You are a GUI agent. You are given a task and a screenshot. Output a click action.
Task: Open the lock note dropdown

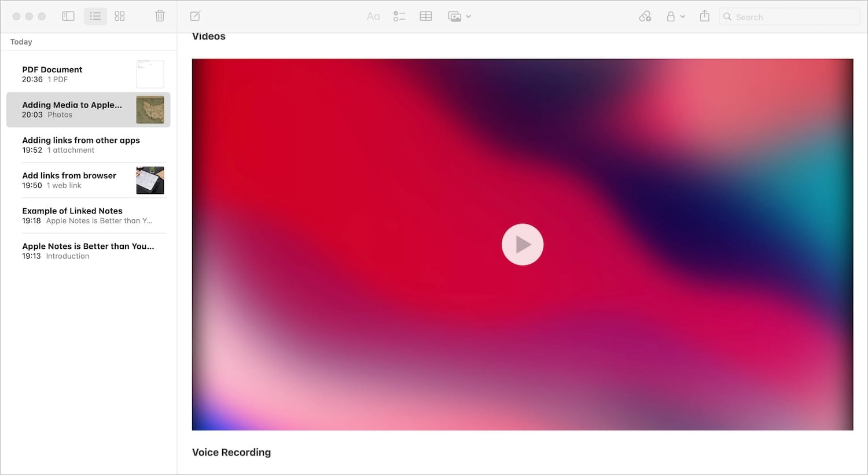tap(675, 16)
